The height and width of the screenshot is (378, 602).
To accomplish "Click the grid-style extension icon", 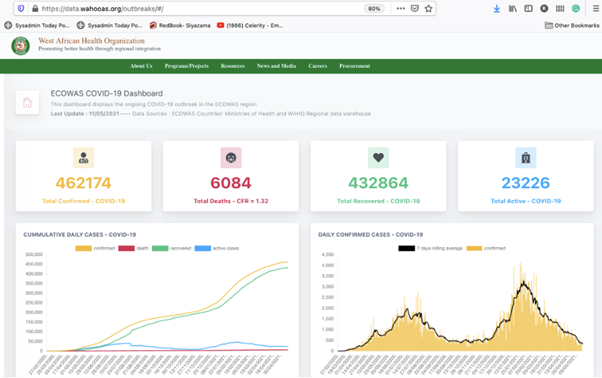I will tap(560, 8).
